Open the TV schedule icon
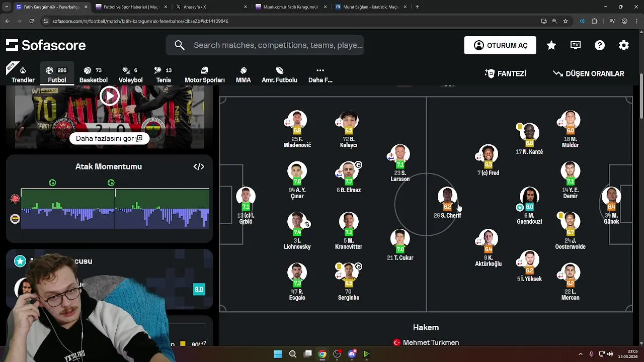644x362 pixels. [x=576, y=45]
